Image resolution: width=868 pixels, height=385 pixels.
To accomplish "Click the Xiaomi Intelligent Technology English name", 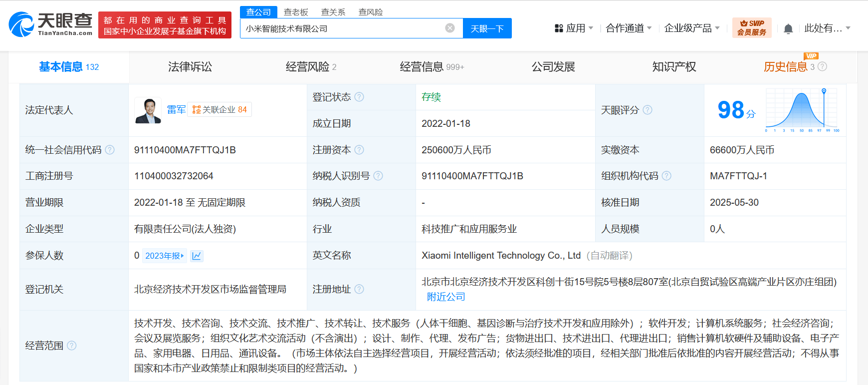I will 501,255.
